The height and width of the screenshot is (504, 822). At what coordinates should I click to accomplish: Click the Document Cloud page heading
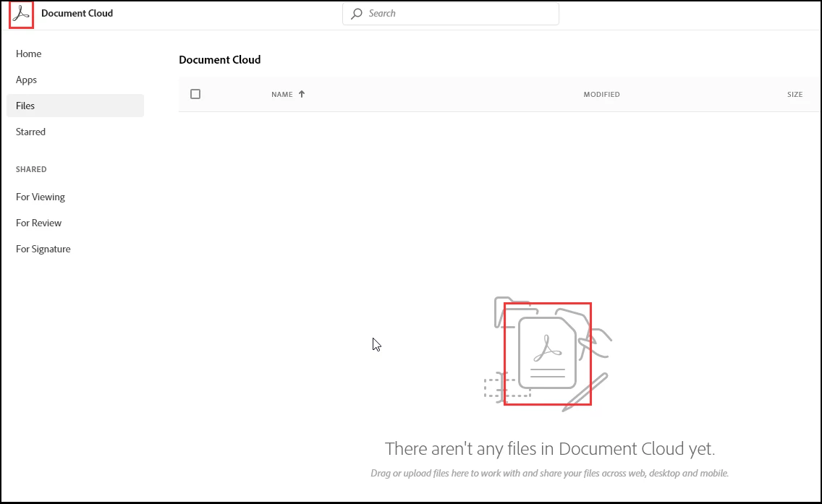point(220,60)
